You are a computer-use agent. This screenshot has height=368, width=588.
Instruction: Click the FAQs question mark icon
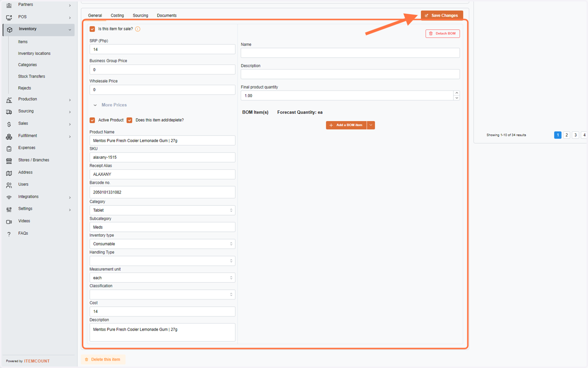[9, 234]
